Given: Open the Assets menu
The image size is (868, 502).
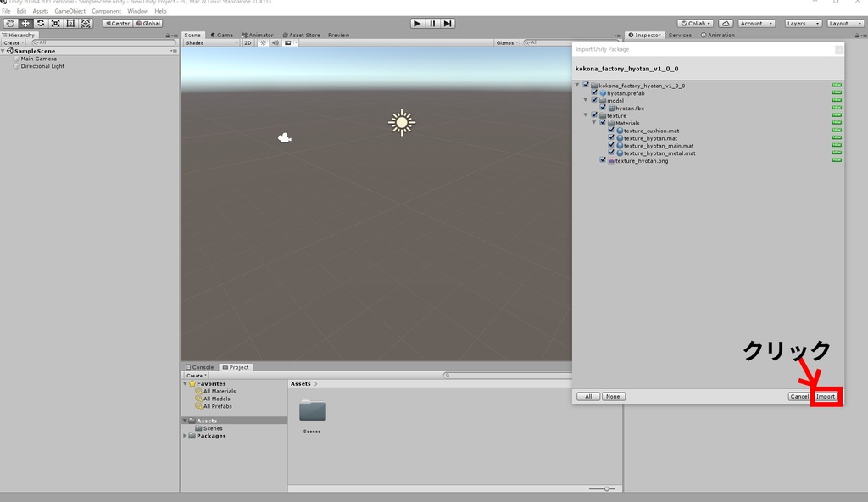Looking at the screenshot, I should click(41, 11).
